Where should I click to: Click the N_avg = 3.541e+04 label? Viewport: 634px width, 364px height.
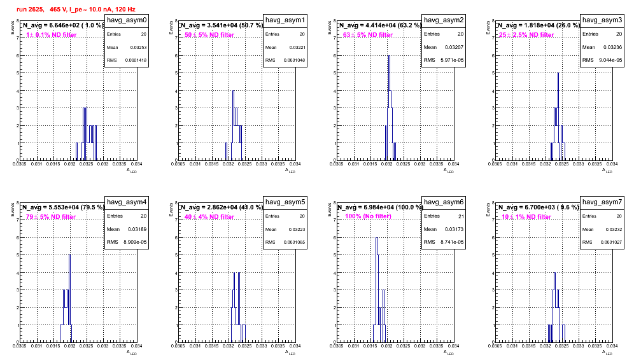click(x=221, y=25)
